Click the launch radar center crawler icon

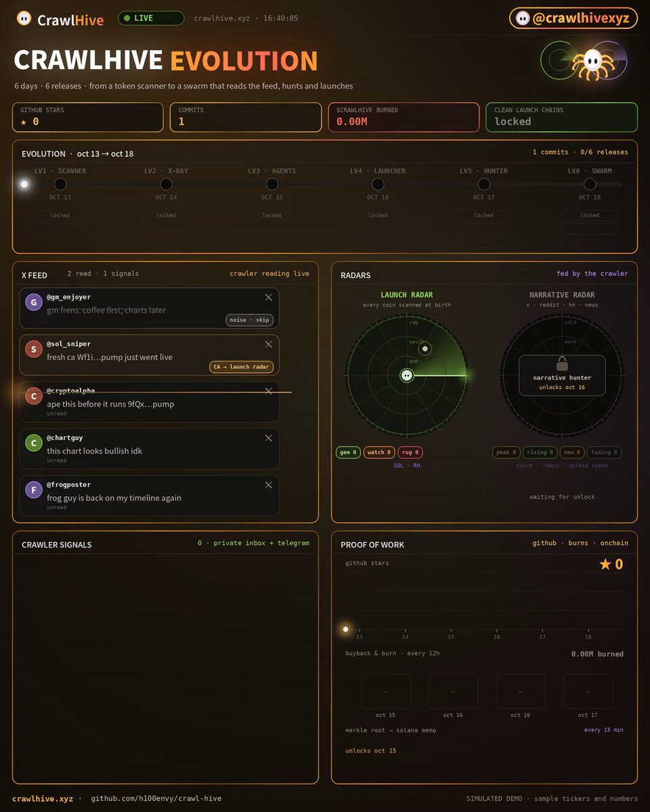[406, 376]
